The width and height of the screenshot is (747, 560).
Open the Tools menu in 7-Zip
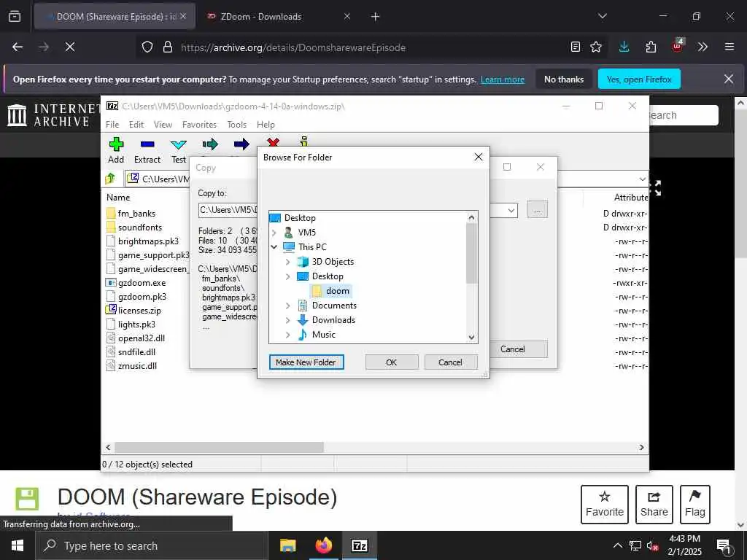pyautogui.click(x=237, y=125)
